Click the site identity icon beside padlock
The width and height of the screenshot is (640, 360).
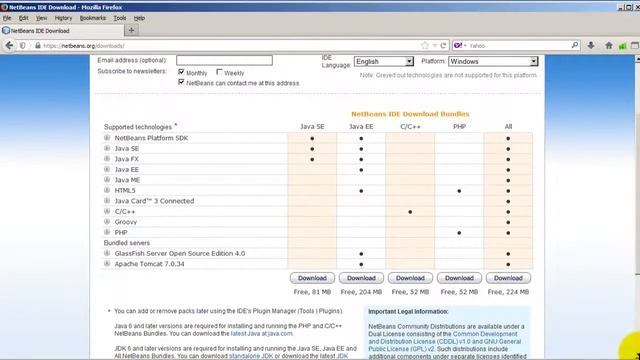click(x=23, y=46)
